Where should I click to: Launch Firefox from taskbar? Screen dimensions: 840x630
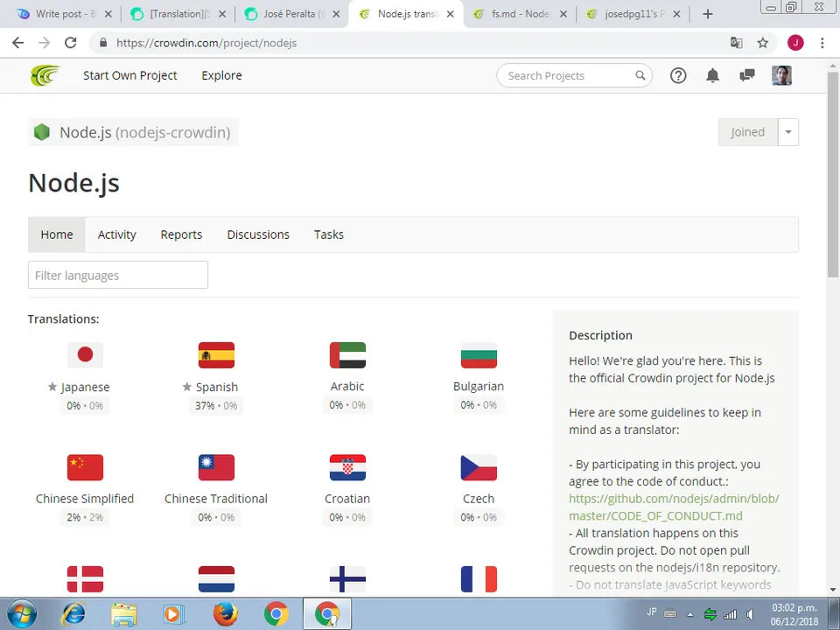[x=225, y=614]
